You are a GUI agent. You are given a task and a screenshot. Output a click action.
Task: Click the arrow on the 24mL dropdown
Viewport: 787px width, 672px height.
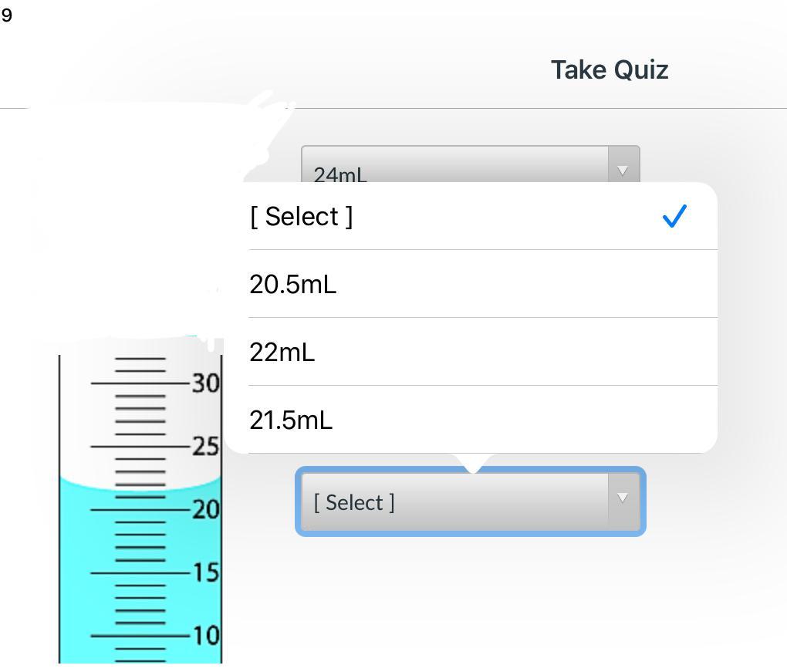point(623,170)
